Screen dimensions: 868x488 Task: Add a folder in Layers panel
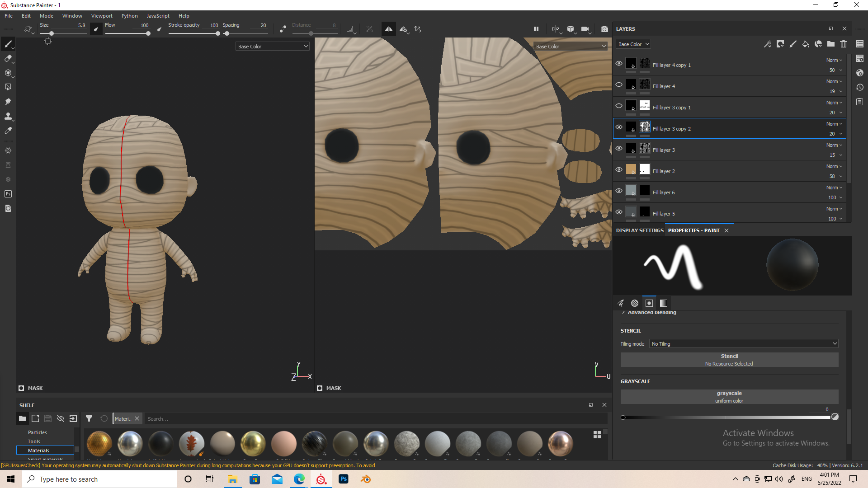[831, 44]
